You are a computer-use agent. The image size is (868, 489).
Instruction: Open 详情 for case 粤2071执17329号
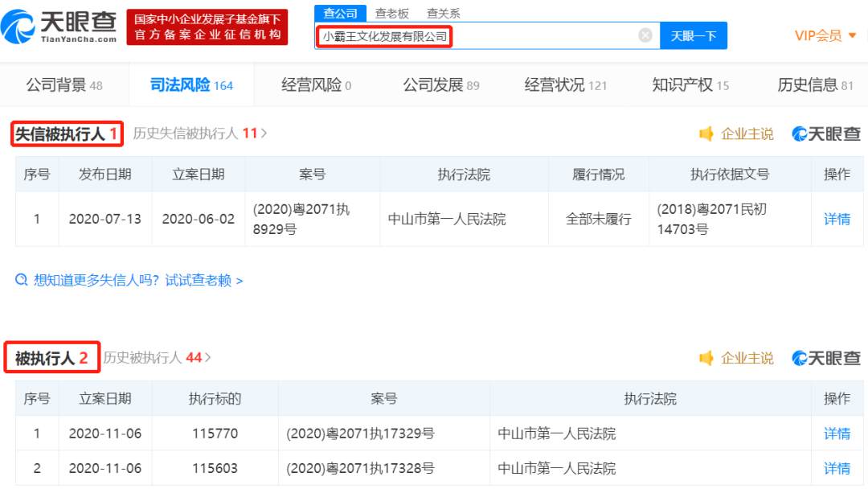pos(837,433)
